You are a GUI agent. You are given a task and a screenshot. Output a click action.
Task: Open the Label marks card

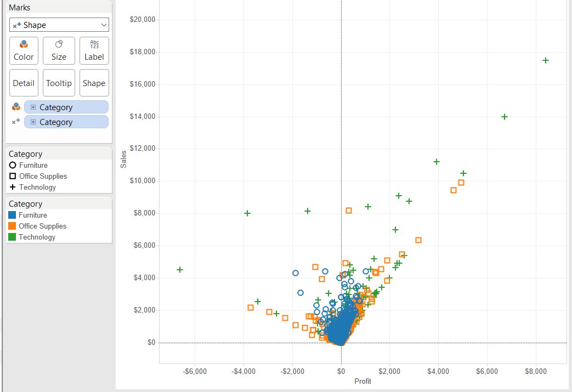click(x=94, y=50)
